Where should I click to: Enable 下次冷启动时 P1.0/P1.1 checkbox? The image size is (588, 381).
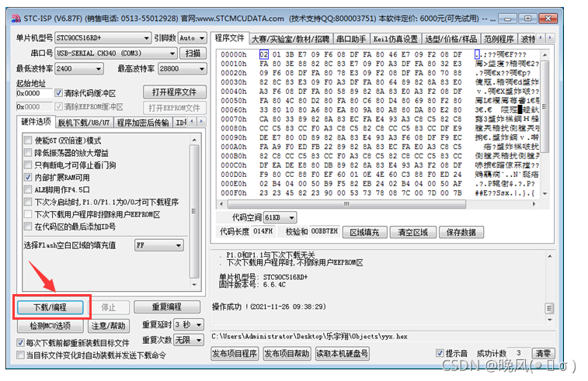click(28, 202)
